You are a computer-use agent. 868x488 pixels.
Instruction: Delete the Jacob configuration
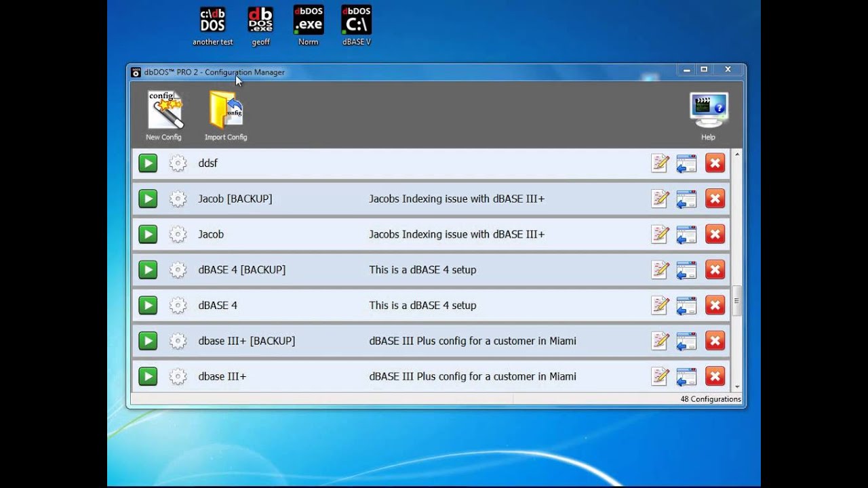point(715,235)
